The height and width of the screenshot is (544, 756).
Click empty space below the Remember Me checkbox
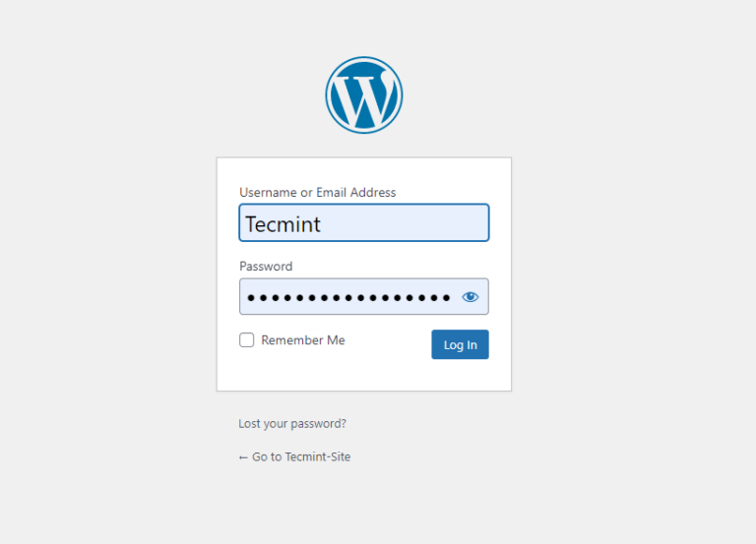pyautogui.click(x=295, y=372)
